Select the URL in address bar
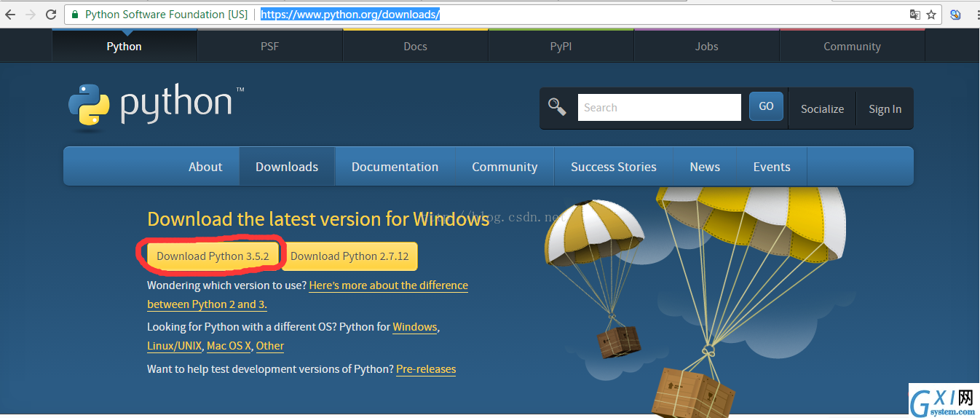Viewport: 980px width, 418px height. click(350, 15)
